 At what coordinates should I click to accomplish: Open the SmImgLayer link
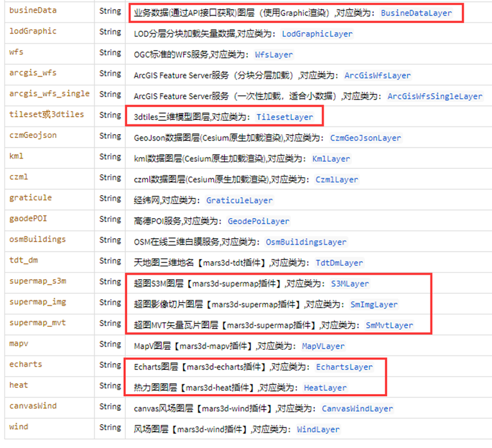tap(373, 304)
